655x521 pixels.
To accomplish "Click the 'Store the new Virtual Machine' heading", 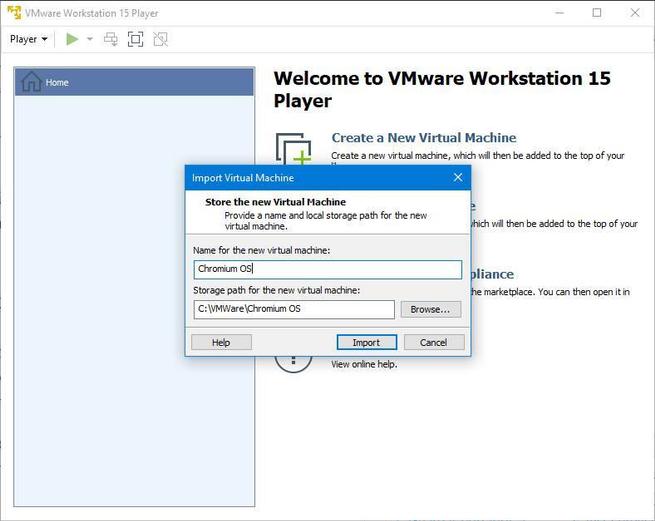I will click(x=275, y=202).
